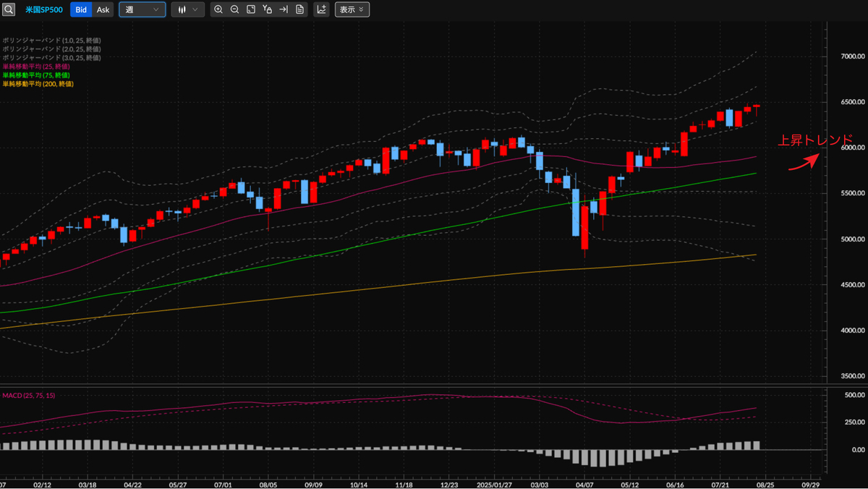Open the candlestick chart type dropdown
This screenshot has height=489, width=868.
click(187, 9)
